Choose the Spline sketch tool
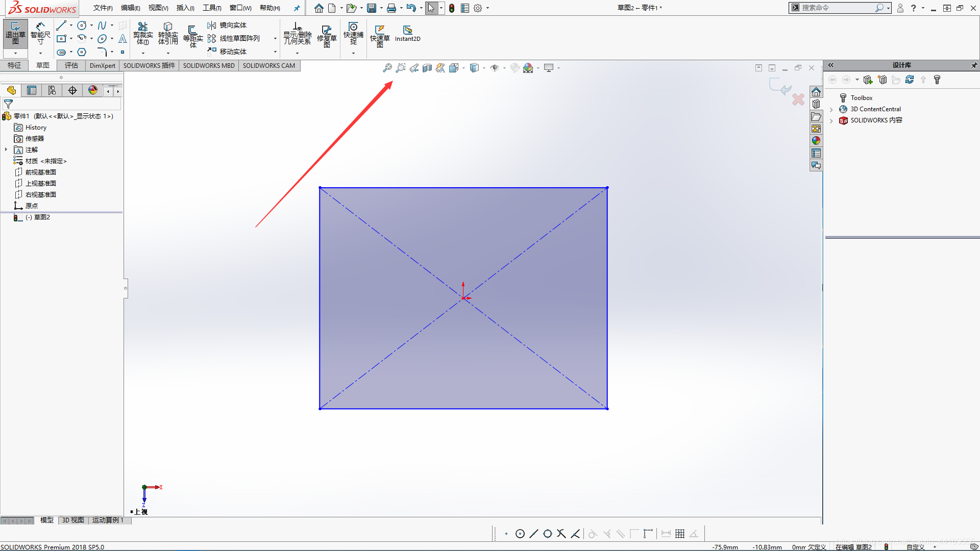980x551 pixels. pos(102,26)
